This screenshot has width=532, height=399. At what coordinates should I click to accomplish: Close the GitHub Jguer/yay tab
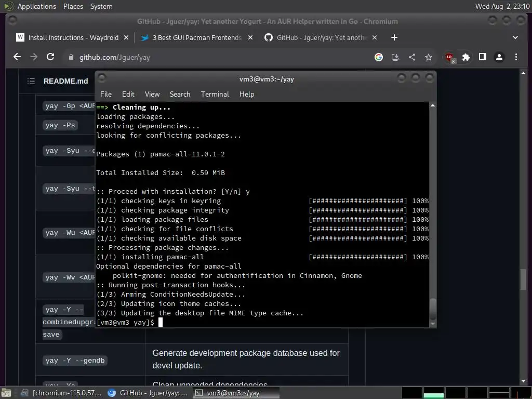pyautogui.click(x=374, y=37)
